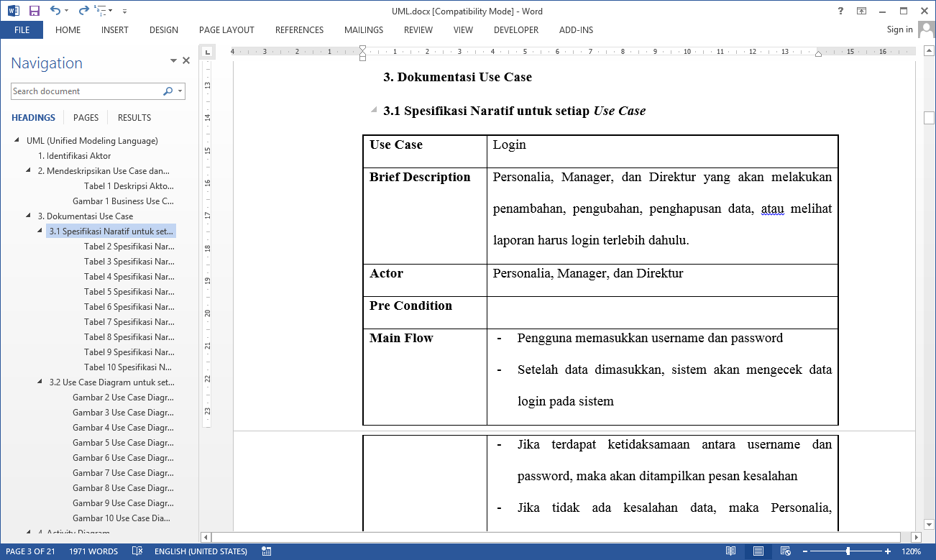Viewport: 936px width, 560px height.
Task: Open the INSERT ribbon tab
Action: click(115, 30)
